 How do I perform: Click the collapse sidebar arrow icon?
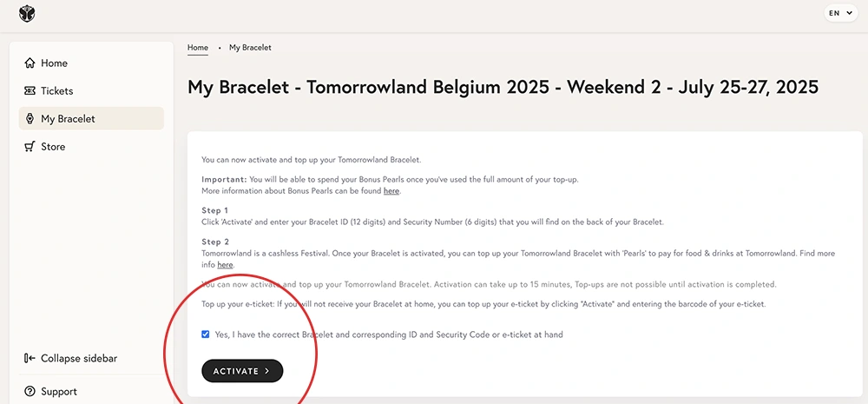[x=30, y=359]
